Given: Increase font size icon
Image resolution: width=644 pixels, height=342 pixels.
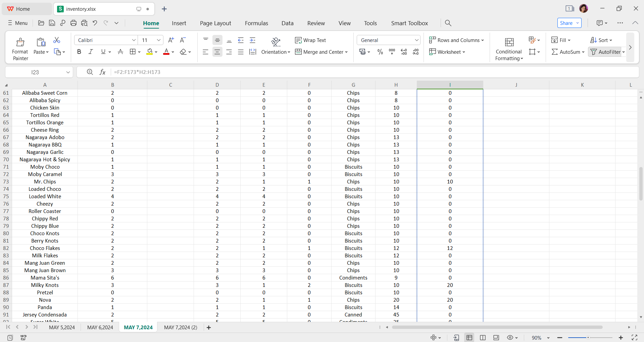Looking at the screenshot, I should [171, 40].
